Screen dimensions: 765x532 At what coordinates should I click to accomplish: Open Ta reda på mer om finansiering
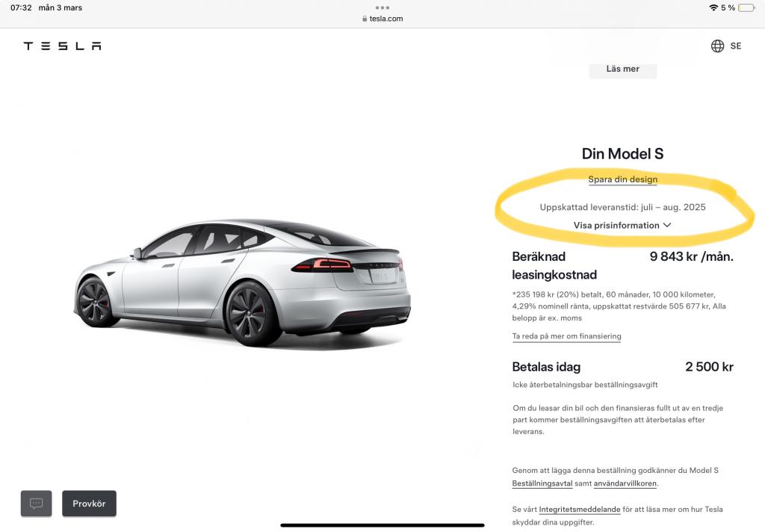click(x=566, y=336)
